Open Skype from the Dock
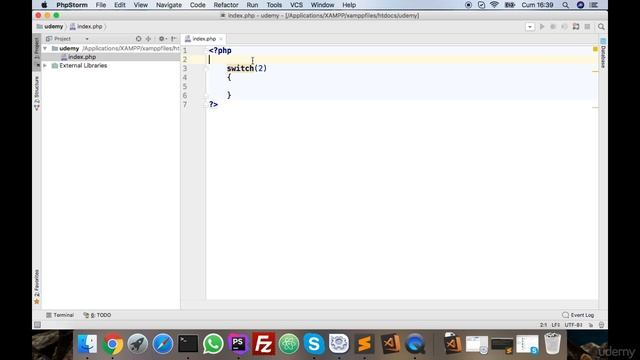 click(314, 344)
